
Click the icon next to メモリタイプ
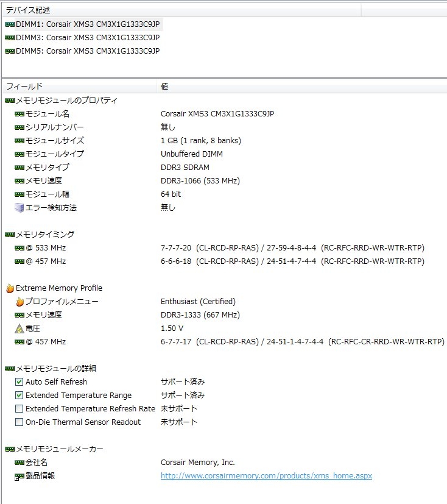coord(19,168)
